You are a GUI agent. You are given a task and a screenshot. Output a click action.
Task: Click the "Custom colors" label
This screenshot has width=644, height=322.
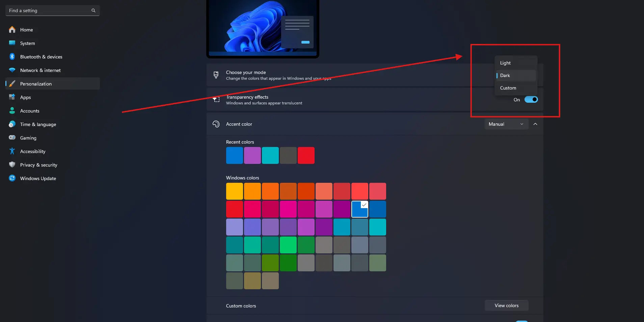coord(241,306)
